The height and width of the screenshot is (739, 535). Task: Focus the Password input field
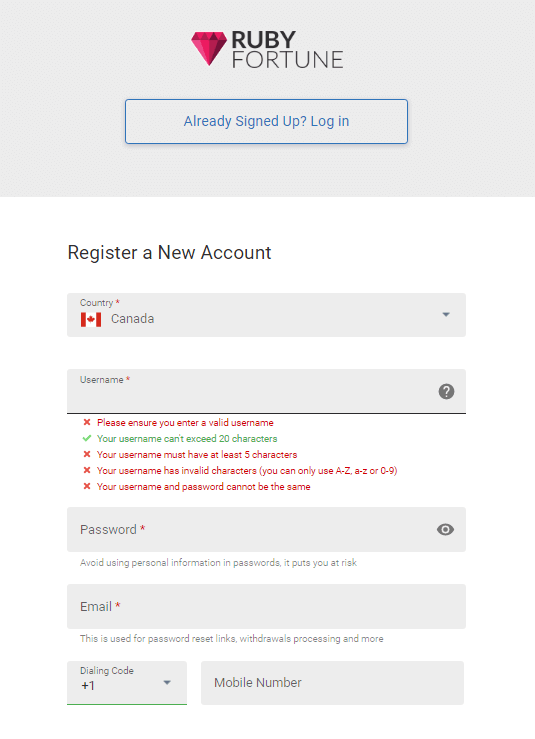pos(266,529)
